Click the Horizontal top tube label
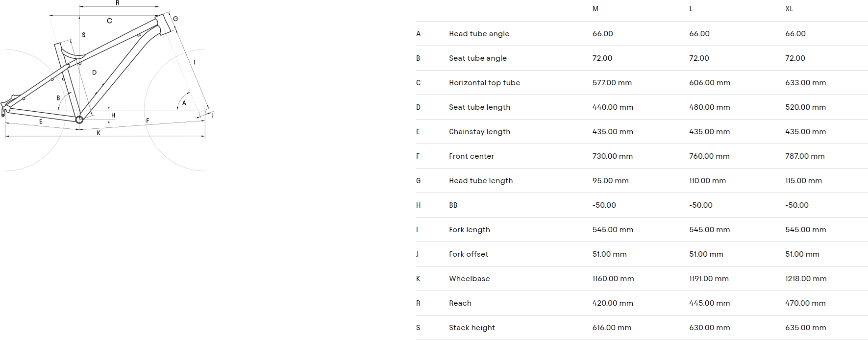This screenshot has width=868, height=340. tap(484, 83)
